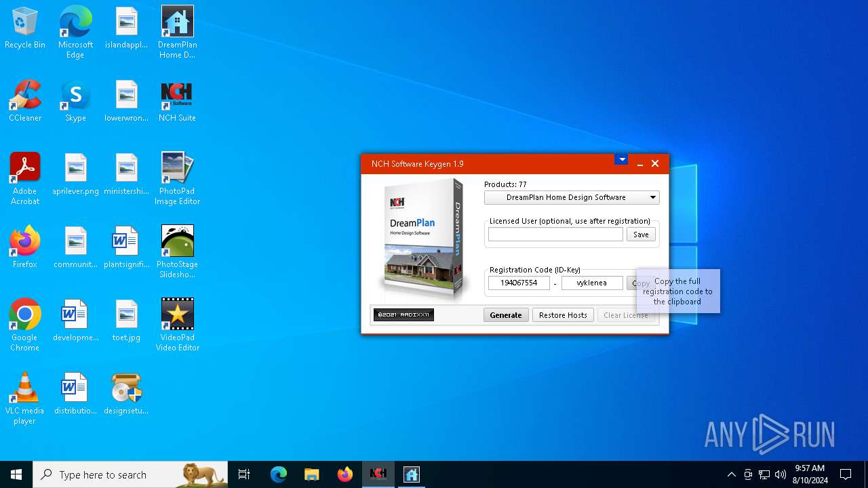Select the plantsignifi... Word document
The image size is (868, 488).
pyautogui.click(x=126, y=247)
